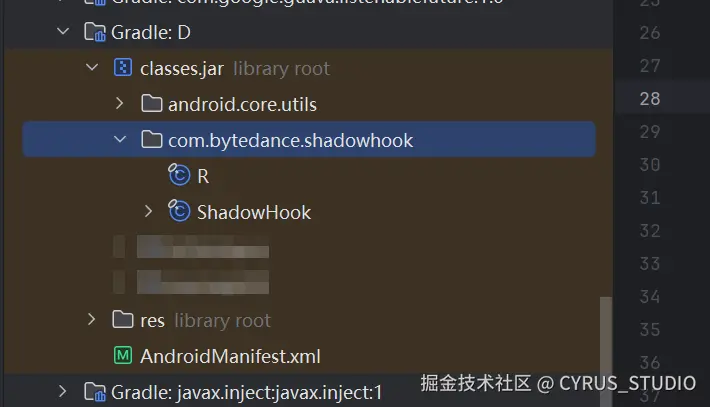Expand the res library root folder

(x=91, y=320)
